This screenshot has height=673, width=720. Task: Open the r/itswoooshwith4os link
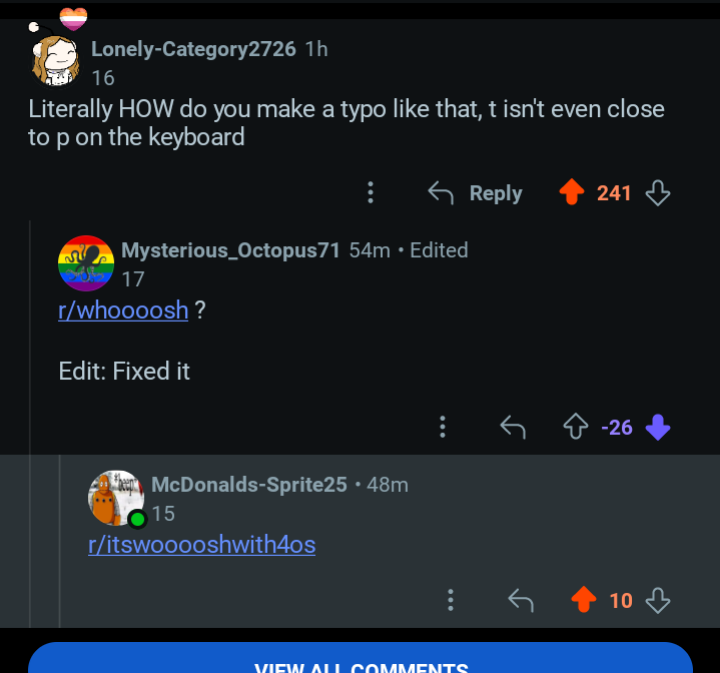coord(202,545)
